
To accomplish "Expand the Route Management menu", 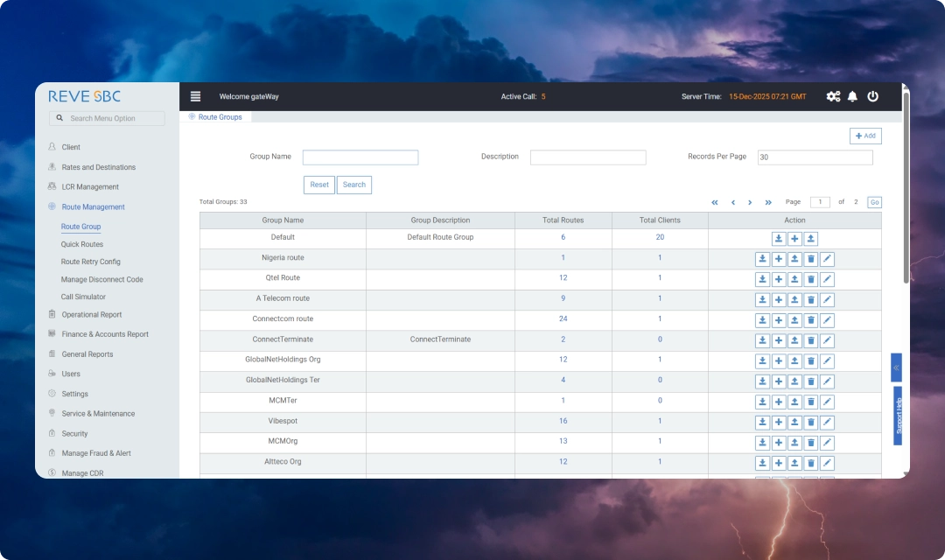I will [93, 207].
